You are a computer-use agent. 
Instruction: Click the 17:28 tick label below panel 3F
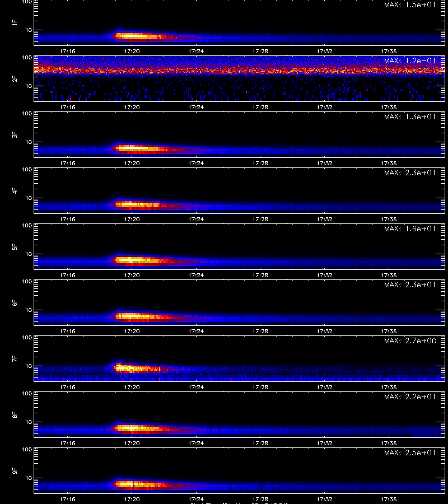click(260, 163)
